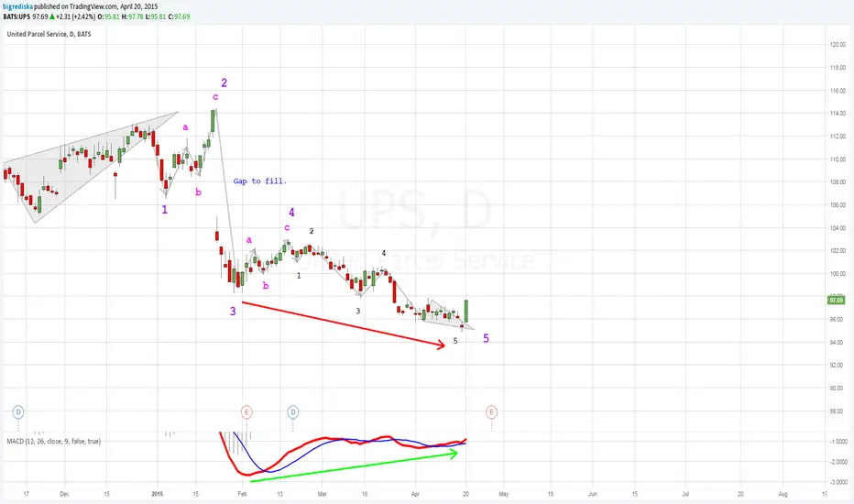
Task: Click the -2.0000 MACD axis value
Action: pos(838,462)
